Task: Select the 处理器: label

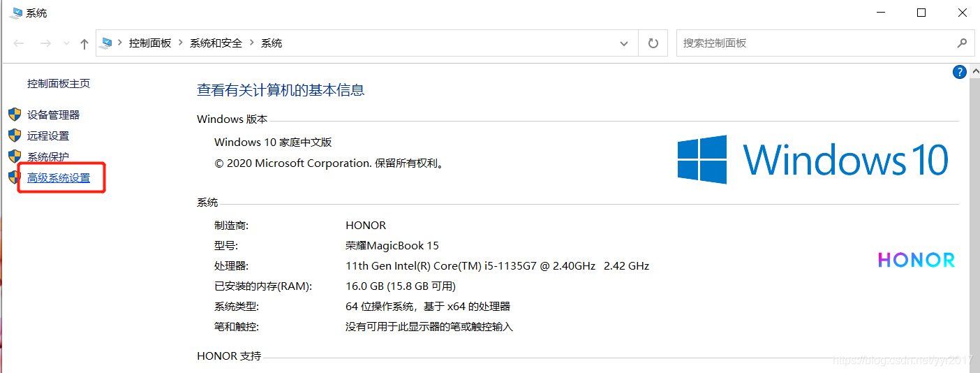Action: 231,266
